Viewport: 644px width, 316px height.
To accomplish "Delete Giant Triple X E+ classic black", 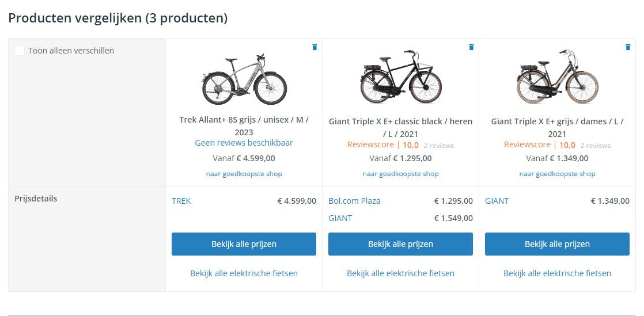I will click(471, 47).
